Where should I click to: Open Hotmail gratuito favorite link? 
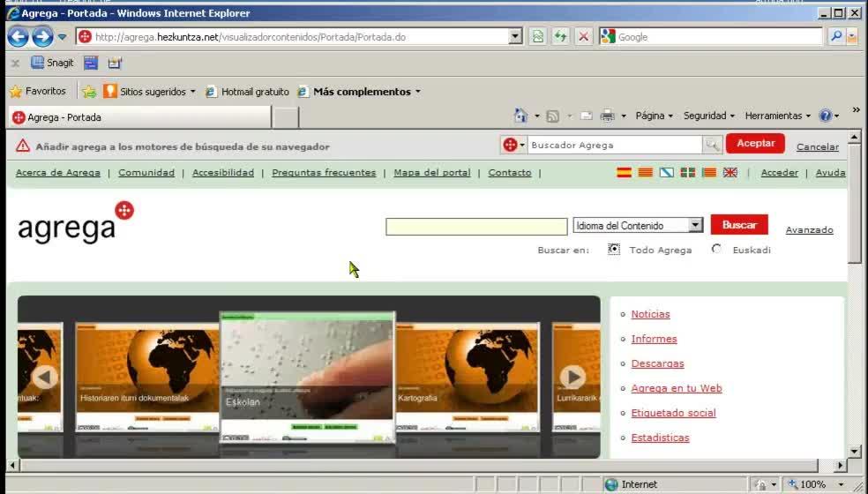tap(248, 92)
